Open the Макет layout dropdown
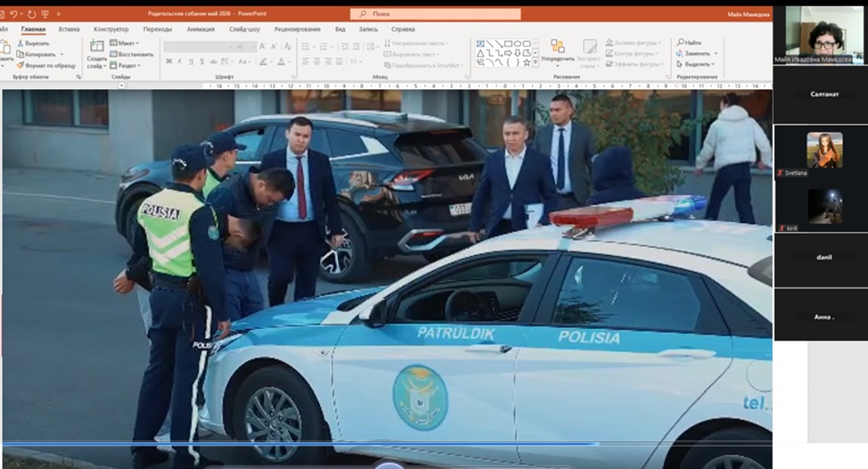Viewport: 868px width, 469px height. [x=125, y=43]
